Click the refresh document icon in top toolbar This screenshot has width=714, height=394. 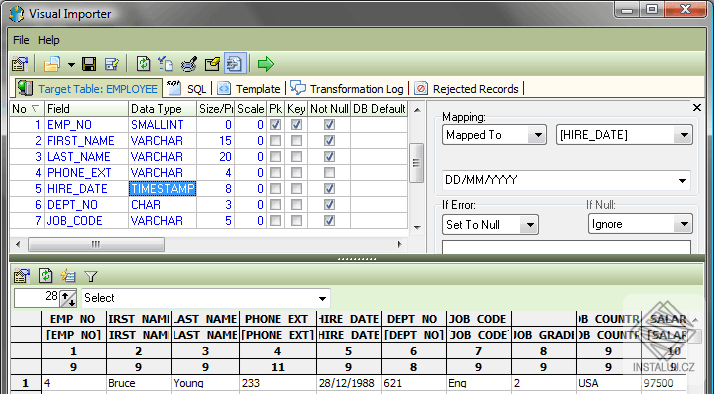[x=143, y=64]
